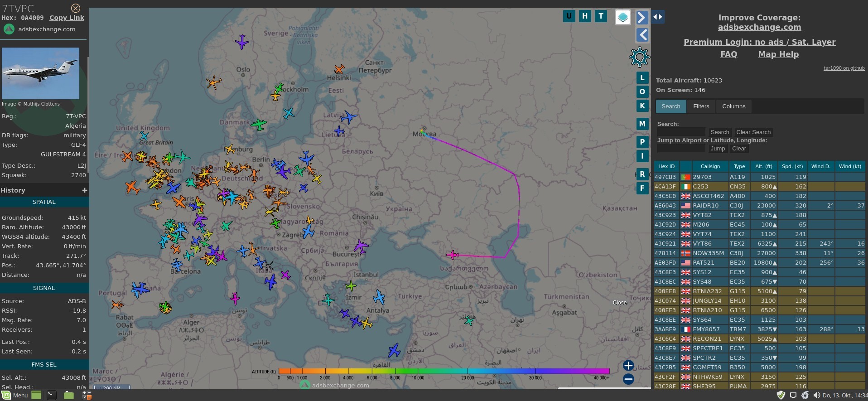Collapse sidebar with left chevron arrow
The image size is (868, 401).
[642, 35]
